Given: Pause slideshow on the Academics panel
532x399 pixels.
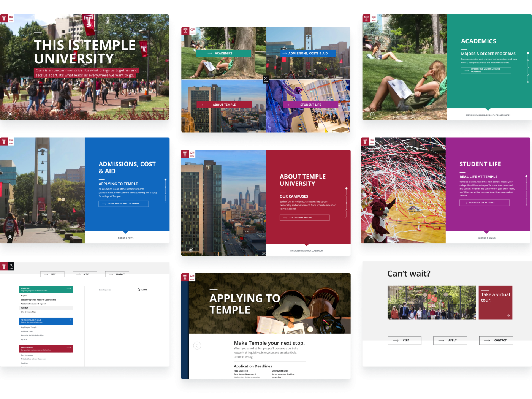Looking at the screenshot, I should coord(372,114).
